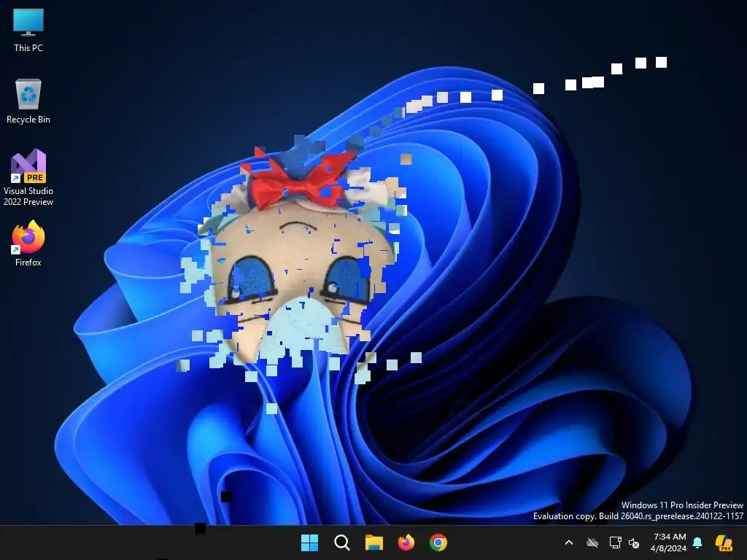This screenshot has width=747, height=560.
Task: Open the Windows Start menu
Action: click(309, 542)
